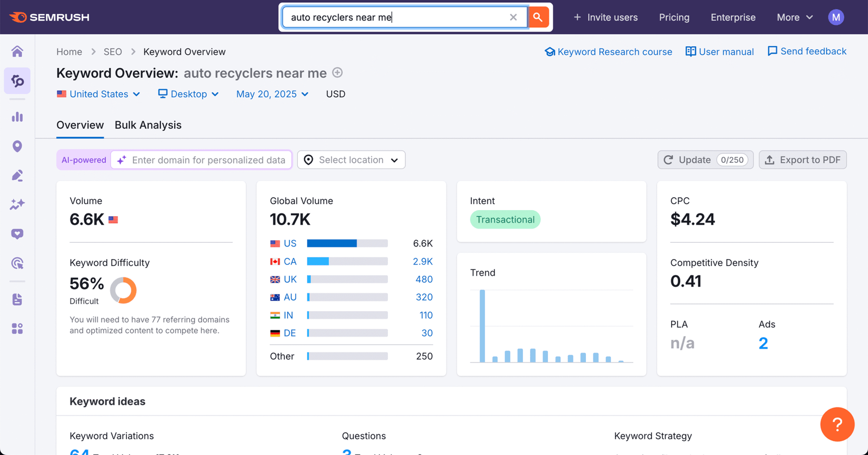868x455 pixels.
Task: Expand the More menu in header
Action: pyautogui.click(x=795, y=17)
